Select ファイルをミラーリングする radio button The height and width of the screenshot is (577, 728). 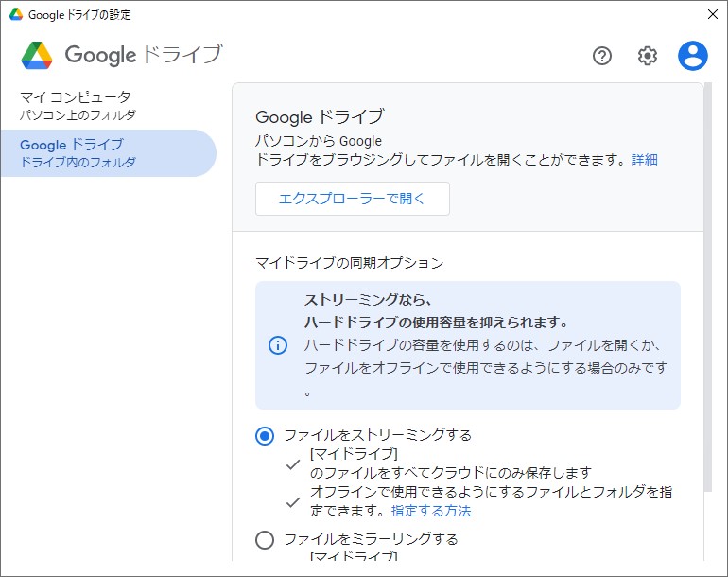[265, 540]
